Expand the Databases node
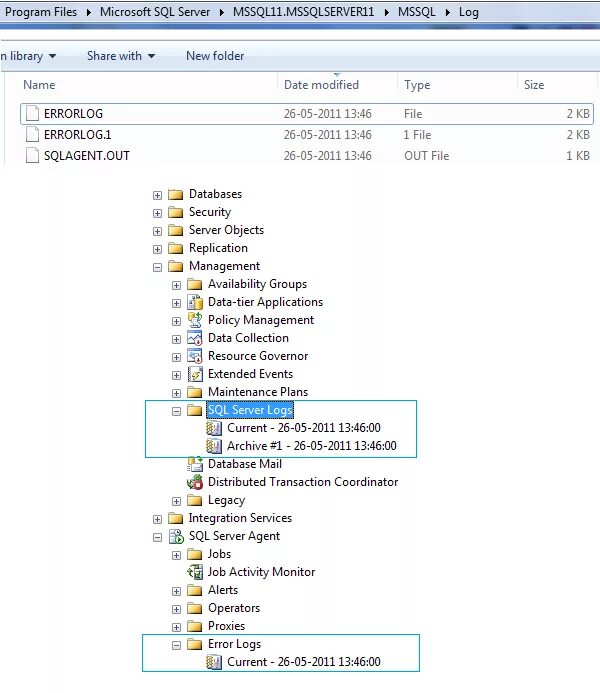Viewport: 600px width, 693px height. [x=157, y=195]
